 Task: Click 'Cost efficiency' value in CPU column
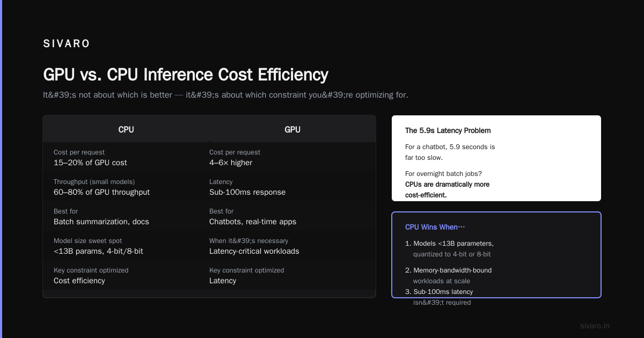(x=79, y=281)
